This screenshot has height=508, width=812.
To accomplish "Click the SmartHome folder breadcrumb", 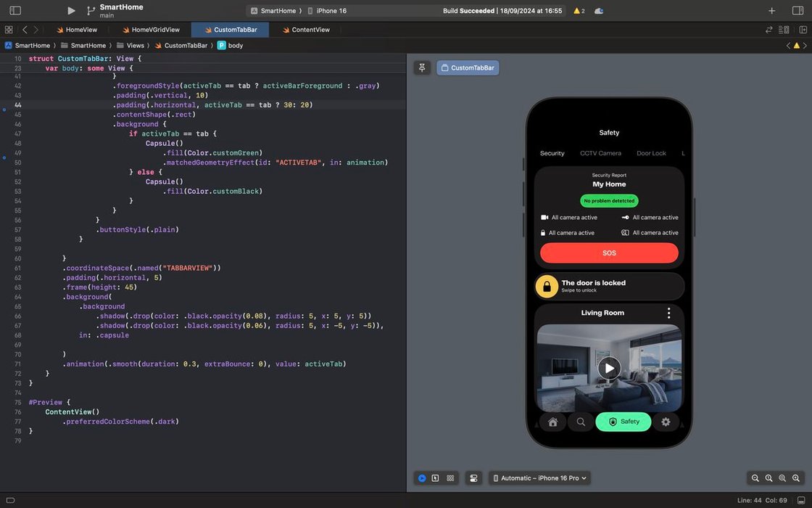I will coord(83,45).
